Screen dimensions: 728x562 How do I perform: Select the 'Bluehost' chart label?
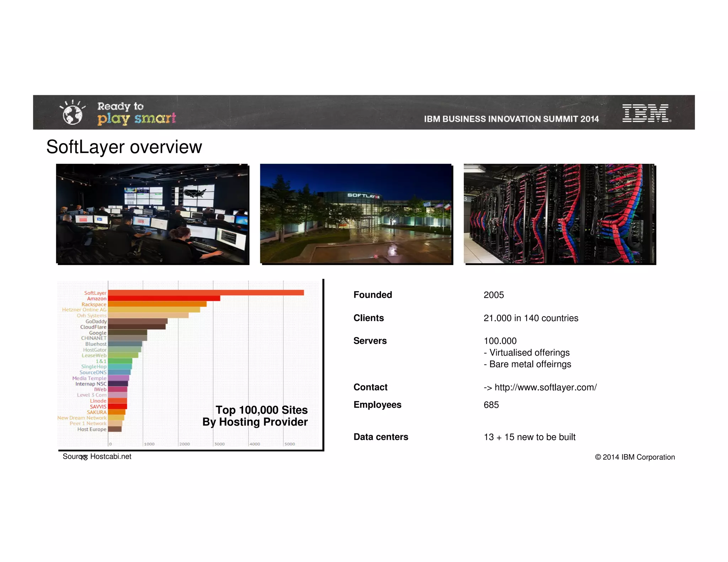96,344
